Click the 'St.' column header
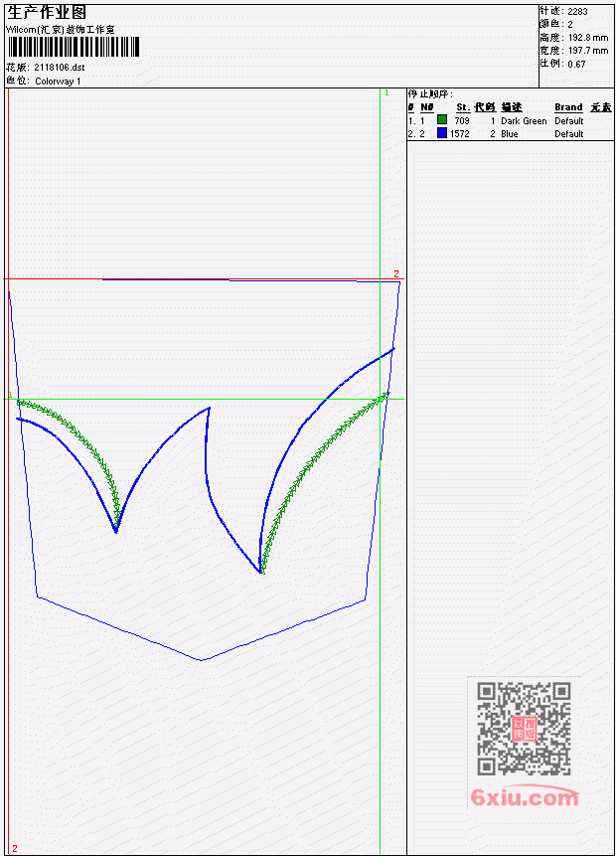The width and height of the screenshot is (616, 856). click(x=463, y=107)
